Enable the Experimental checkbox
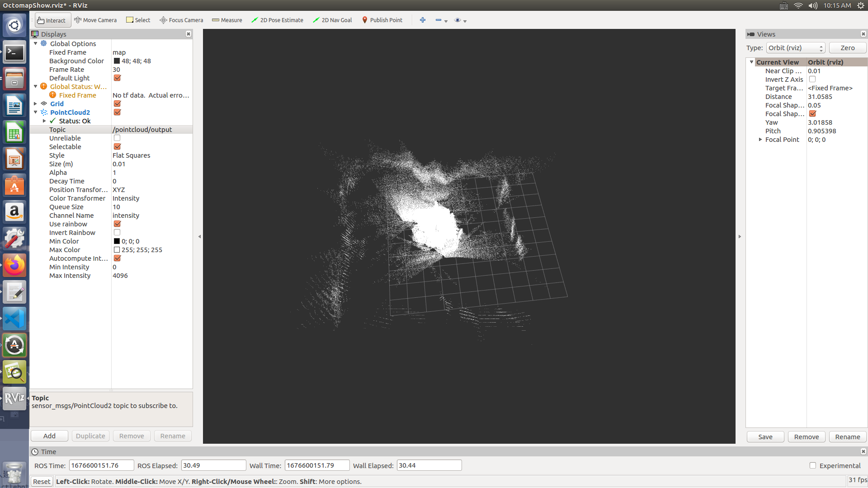Screen dimensions: 868x488 (x=813, y=465)
